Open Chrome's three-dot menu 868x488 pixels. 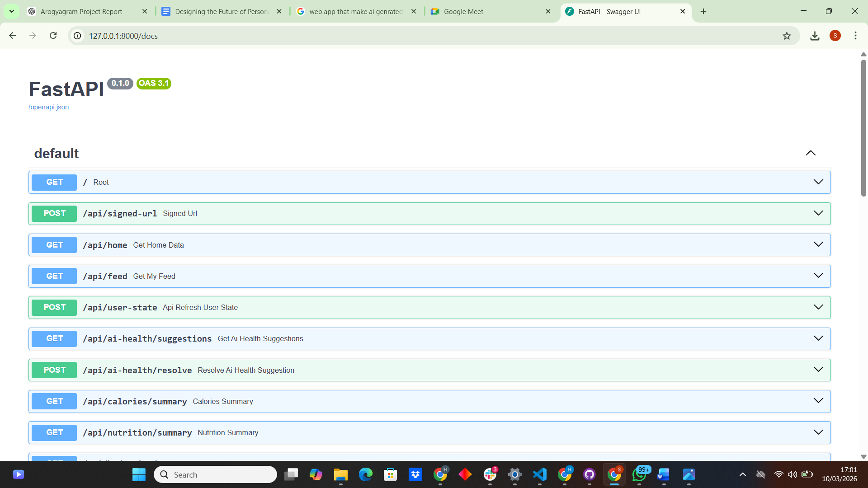pyautogui.click(x=855, y=36)
